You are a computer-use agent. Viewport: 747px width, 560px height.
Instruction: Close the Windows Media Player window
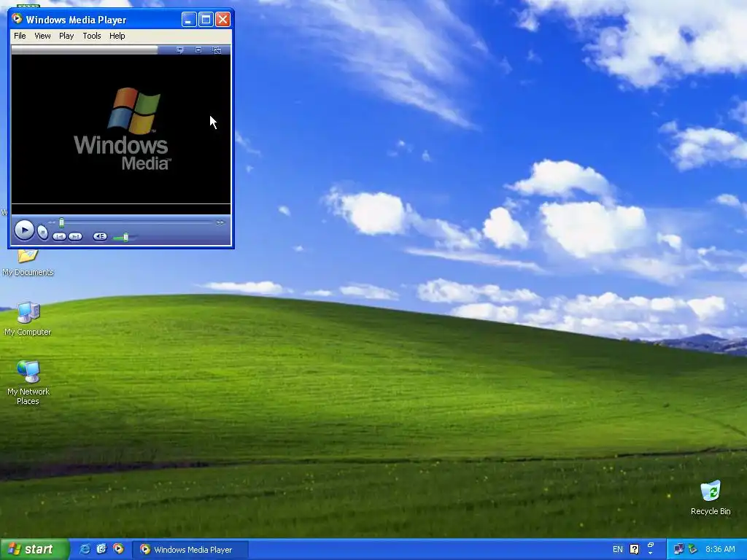(222, 20)
